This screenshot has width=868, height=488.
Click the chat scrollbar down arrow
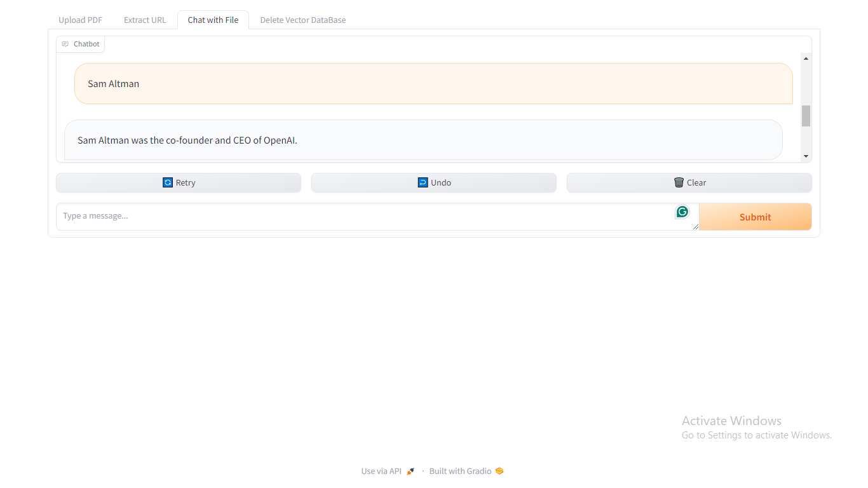(x=806, y=156)
